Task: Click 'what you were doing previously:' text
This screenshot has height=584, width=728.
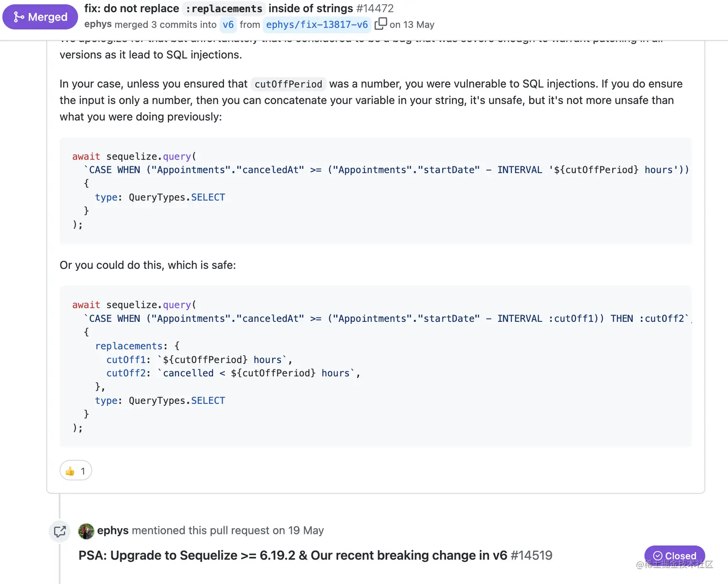Action: click(141, 117)
